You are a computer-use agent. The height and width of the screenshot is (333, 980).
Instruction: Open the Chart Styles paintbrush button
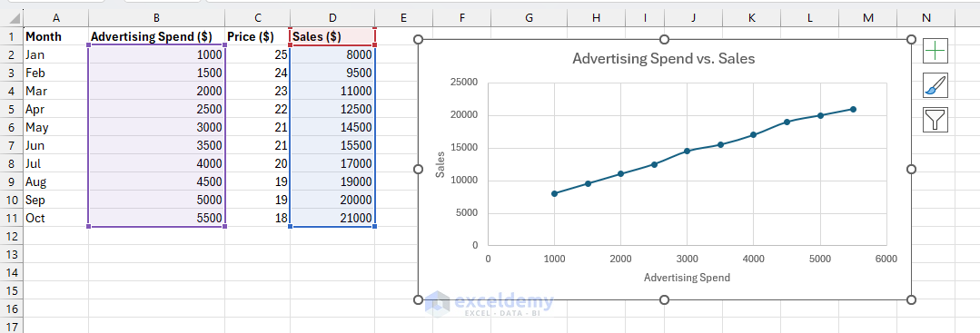[935, 85]
